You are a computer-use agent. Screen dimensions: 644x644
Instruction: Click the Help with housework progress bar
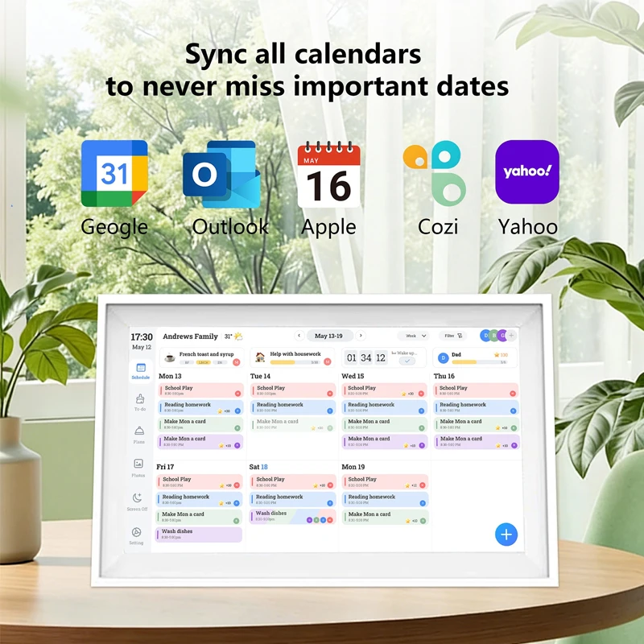(295, 362)
